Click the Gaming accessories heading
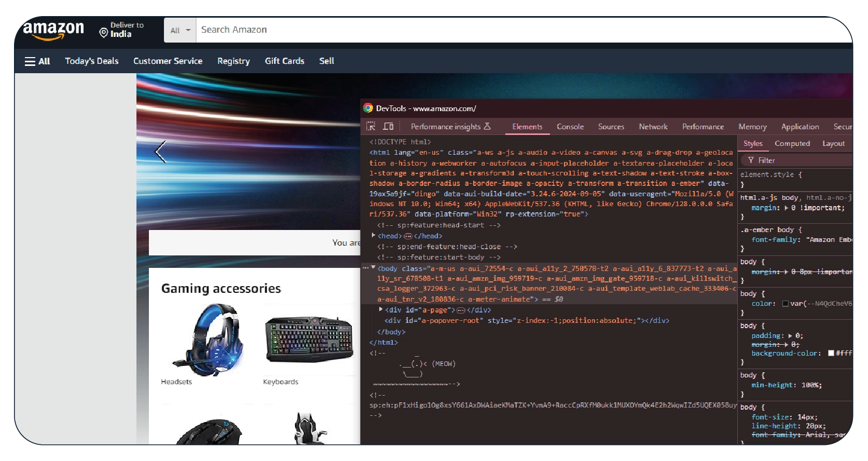Viewport: 868px width, 461px height. pos(221,289)
